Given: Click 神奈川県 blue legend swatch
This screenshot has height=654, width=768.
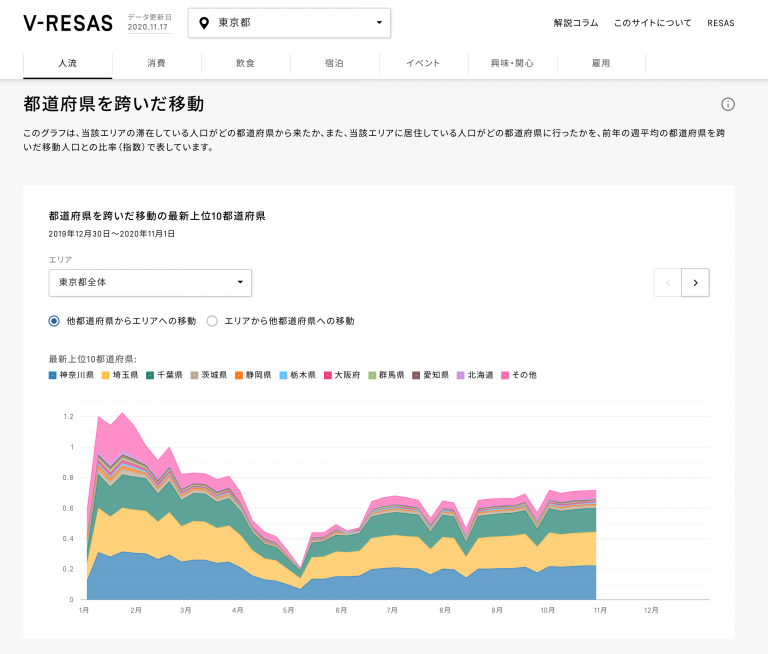Looking at the screenshot, I should [52, 375].
